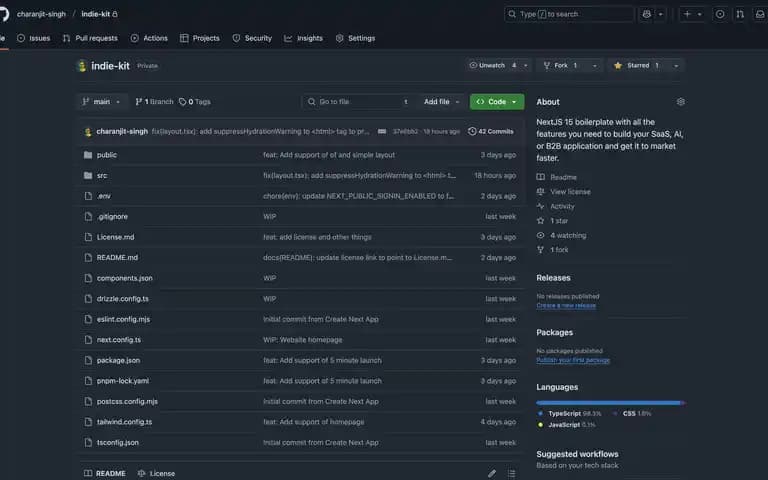Click the pencil edit README icon
The width and height of the screenshot is (768, 480).
492,474
